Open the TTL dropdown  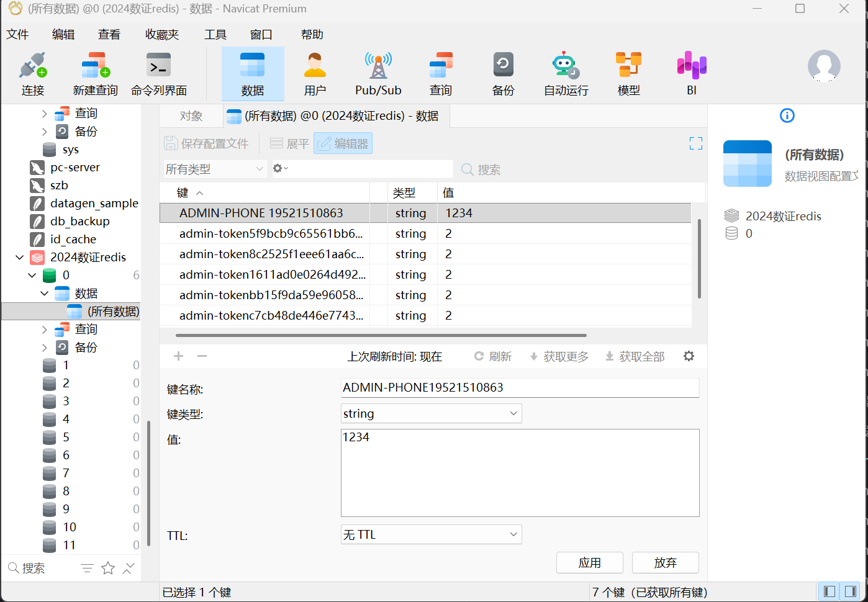[x=431, y=534]
